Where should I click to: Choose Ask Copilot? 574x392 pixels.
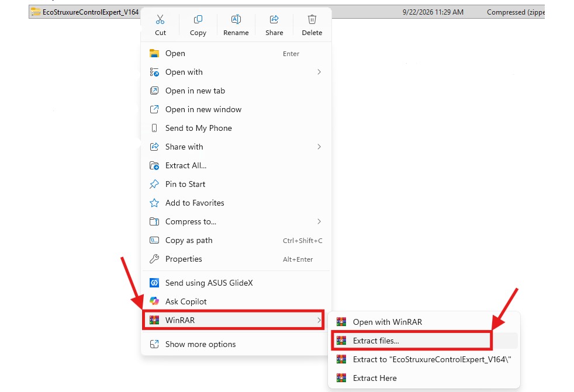pyautogui.click(x=236, y=301)
